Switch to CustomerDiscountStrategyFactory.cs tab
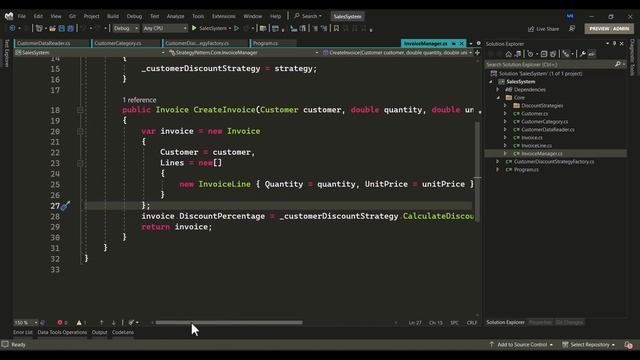 (x=205, y=43)
